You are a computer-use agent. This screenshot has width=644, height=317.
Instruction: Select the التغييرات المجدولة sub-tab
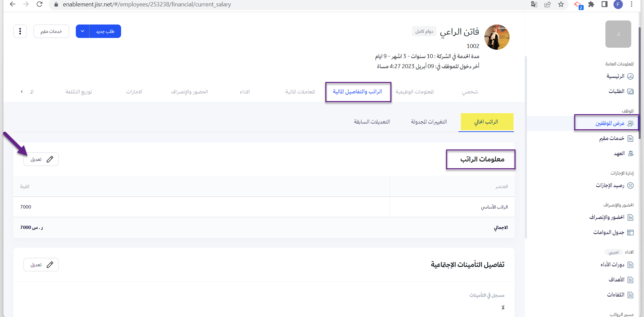click(x=429, y=122)
